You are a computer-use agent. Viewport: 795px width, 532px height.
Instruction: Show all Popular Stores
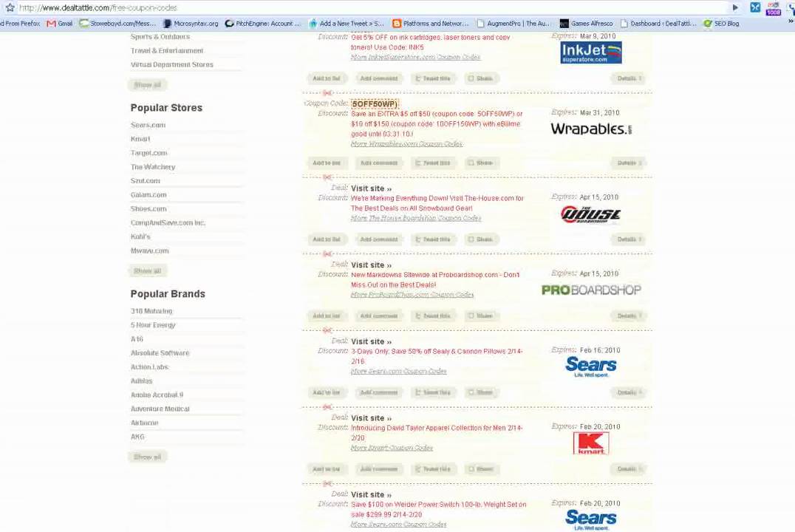point(148,271)
